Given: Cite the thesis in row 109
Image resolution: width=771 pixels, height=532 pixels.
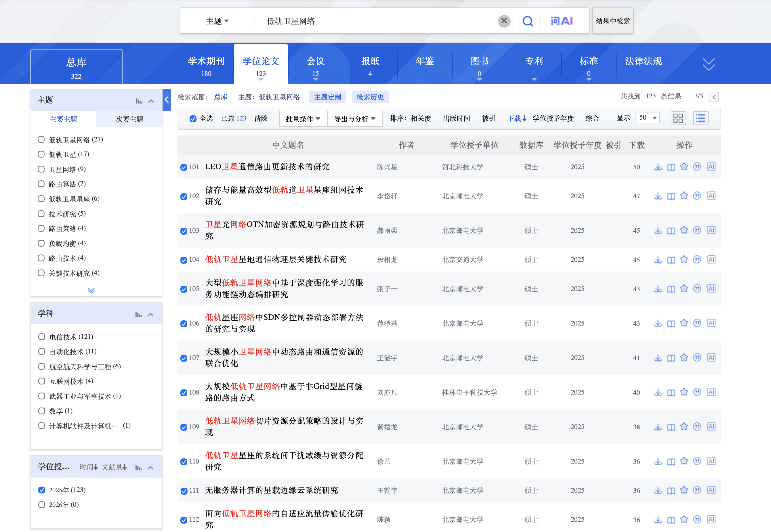Looking at the screenshot, I should pyautogui.click(x=697, y=426).
